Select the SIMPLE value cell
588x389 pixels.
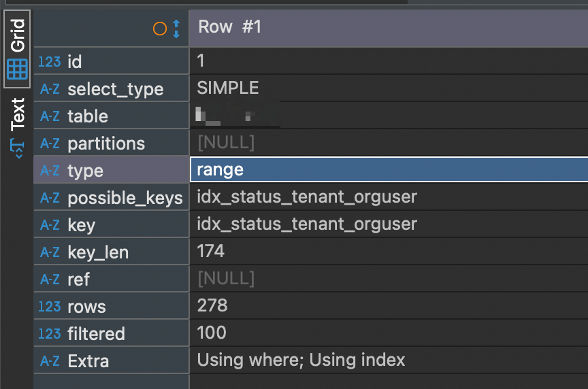click(389, 88)
